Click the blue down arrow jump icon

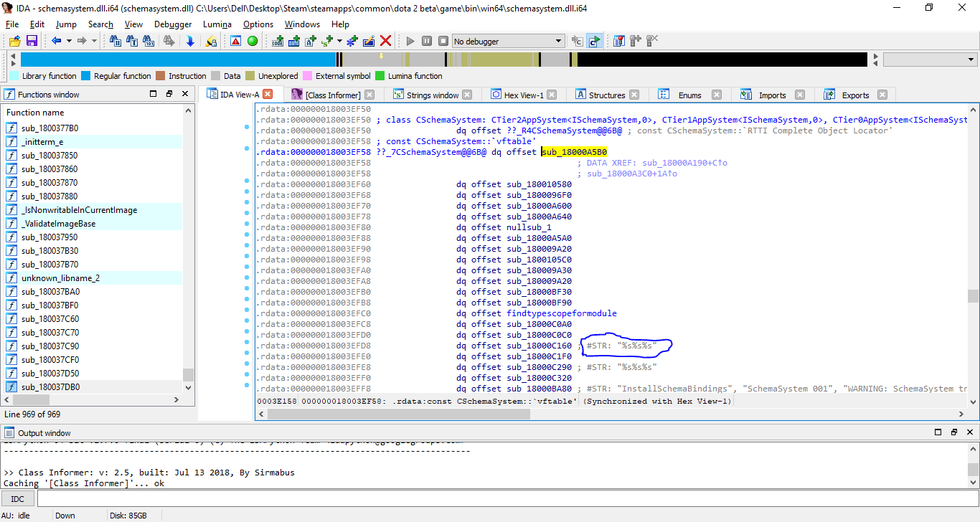[190, 41]
